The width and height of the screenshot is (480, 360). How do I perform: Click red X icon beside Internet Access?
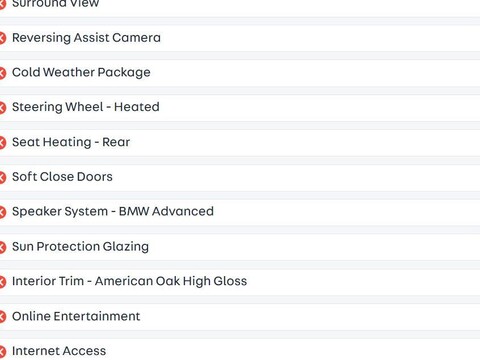click(x=2, y=351)
